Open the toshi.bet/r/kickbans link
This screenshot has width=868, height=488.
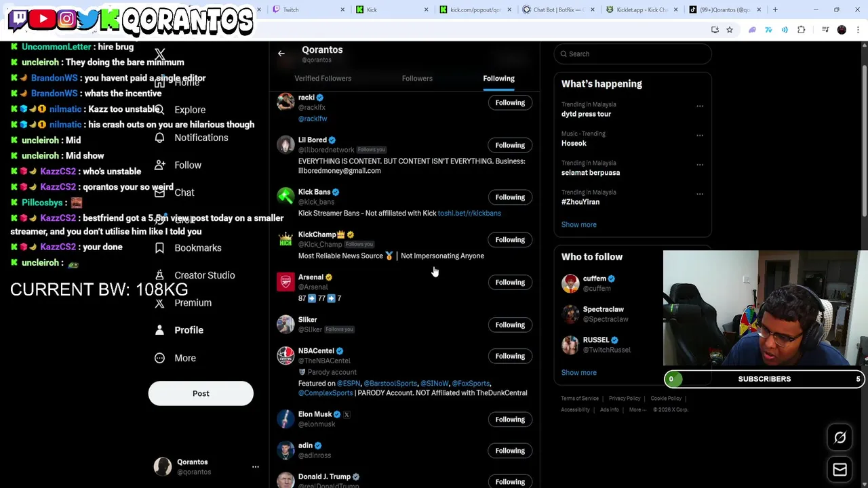(x=469, y=213)
